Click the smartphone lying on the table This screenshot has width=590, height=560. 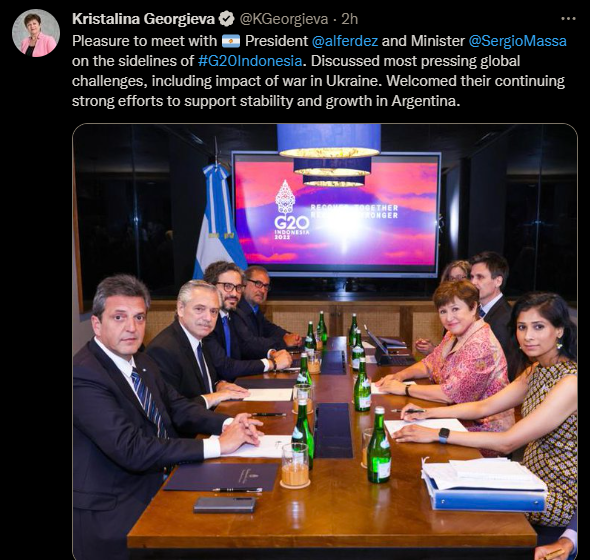pyautogui.click(x=225, y=504)
